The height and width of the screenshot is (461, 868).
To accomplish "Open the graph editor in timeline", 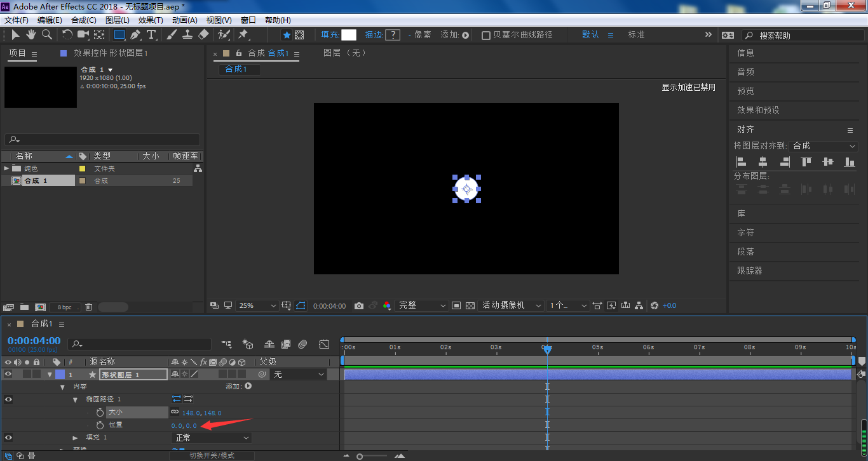I will point(324,344).
